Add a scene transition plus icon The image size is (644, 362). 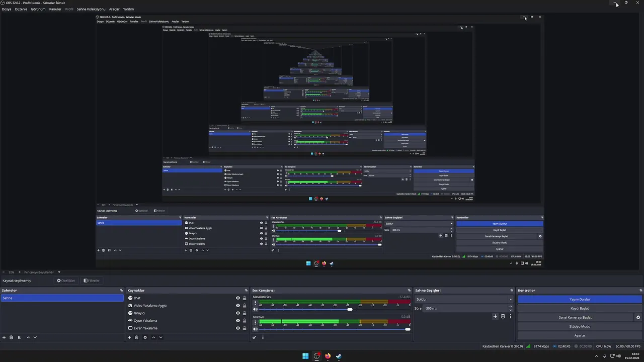[495, 316]
